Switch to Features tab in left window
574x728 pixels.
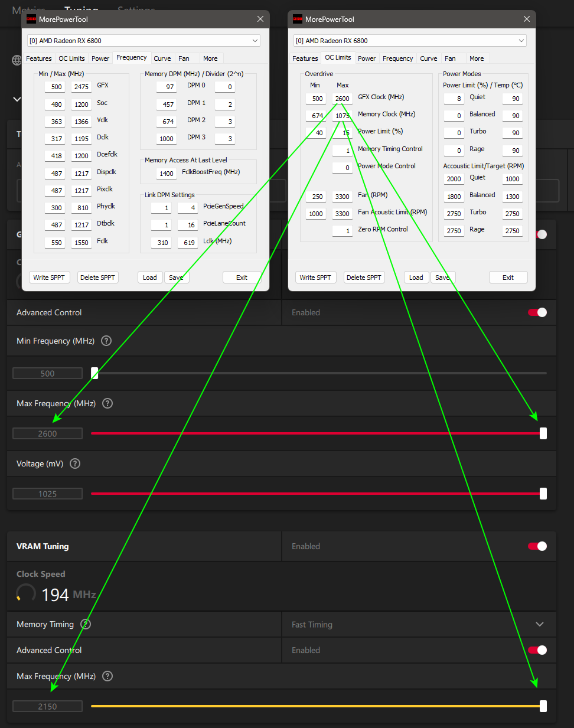39,58
